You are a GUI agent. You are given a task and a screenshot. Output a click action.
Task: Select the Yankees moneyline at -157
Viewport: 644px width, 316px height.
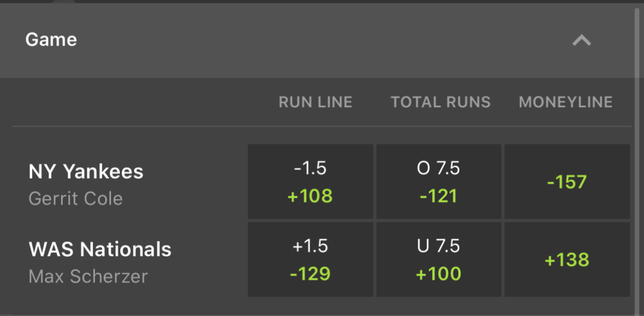(x=566, y=181)
